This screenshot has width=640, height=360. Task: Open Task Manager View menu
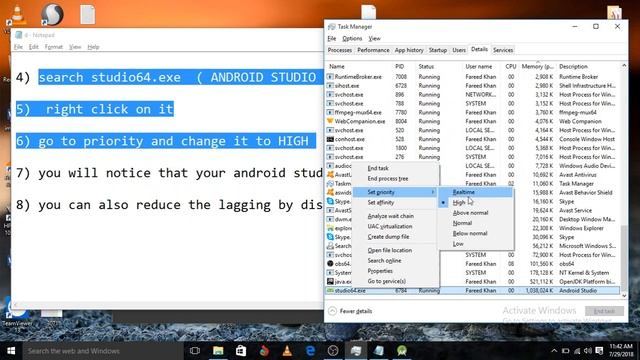click(x=374, y=38)
